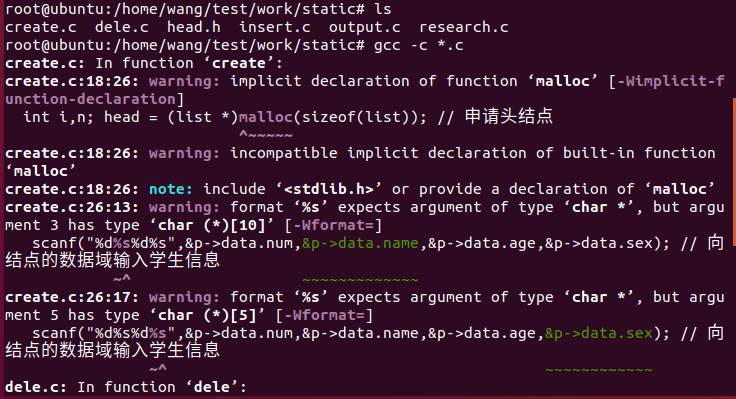Click the green highlighted '&p->data.name' argument
736x399 pixels.
[x=360, y=243]
